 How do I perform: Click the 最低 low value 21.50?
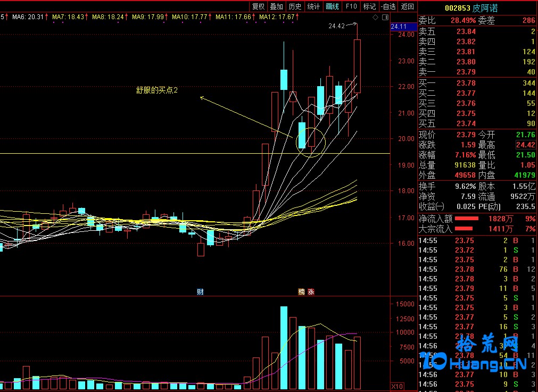coord(526,155)
